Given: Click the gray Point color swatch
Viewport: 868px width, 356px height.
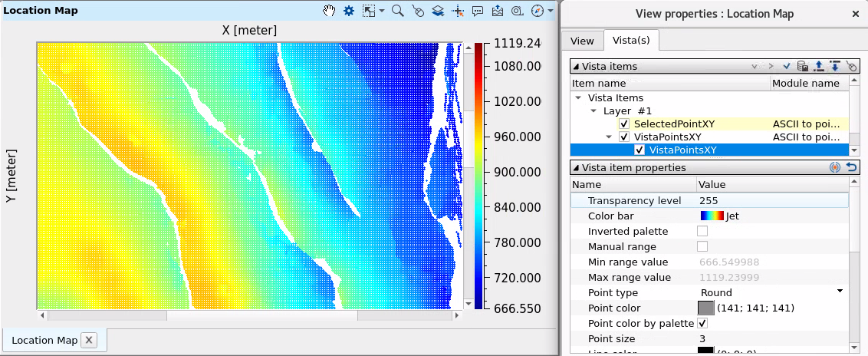Looking at the screenshot, I should tap(705, 308).
